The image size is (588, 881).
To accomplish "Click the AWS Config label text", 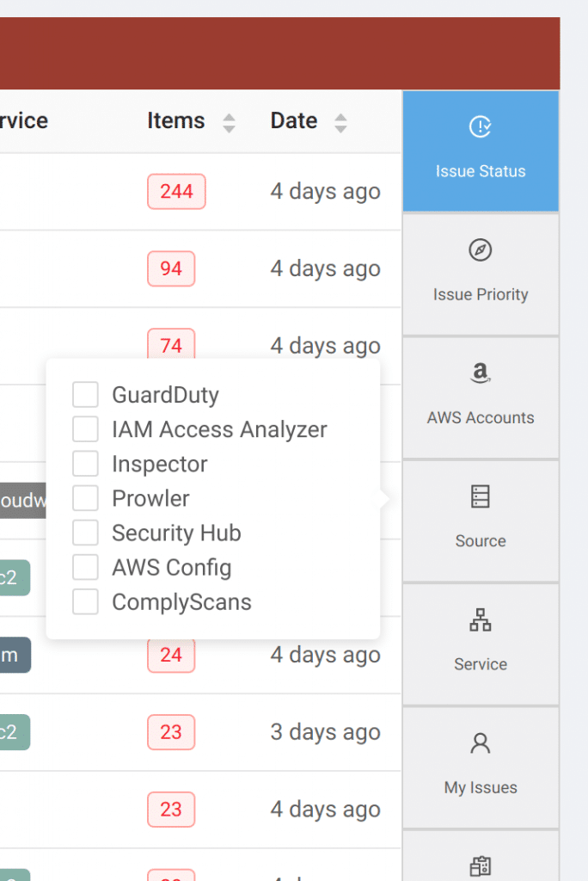I will click(172, 568).
